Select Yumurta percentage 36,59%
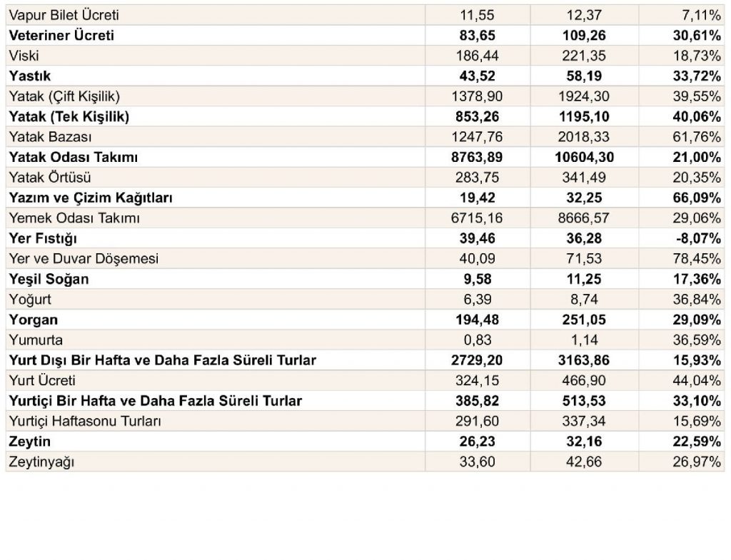This screenshot has width=731, height=560. [697, 340]
